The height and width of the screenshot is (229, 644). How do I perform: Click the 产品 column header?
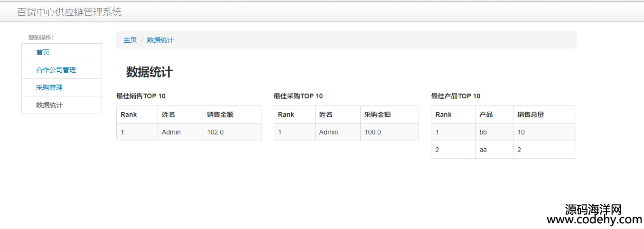pyautogui.click(x=486, y=114)
